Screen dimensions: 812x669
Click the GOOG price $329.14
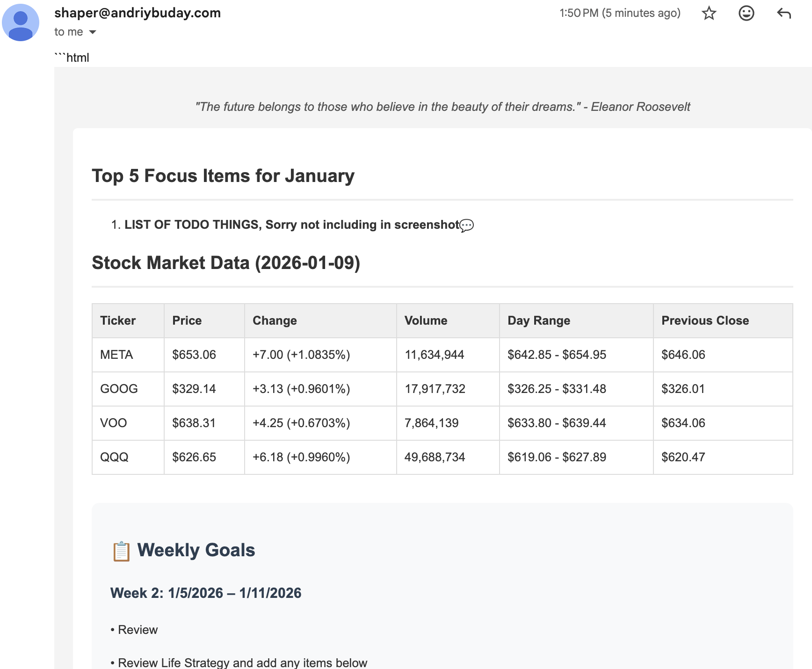(194, 389)
